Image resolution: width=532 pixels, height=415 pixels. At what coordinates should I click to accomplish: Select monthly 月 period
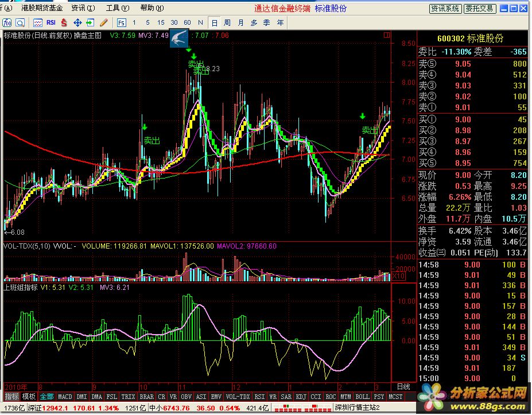coord(240,23)
